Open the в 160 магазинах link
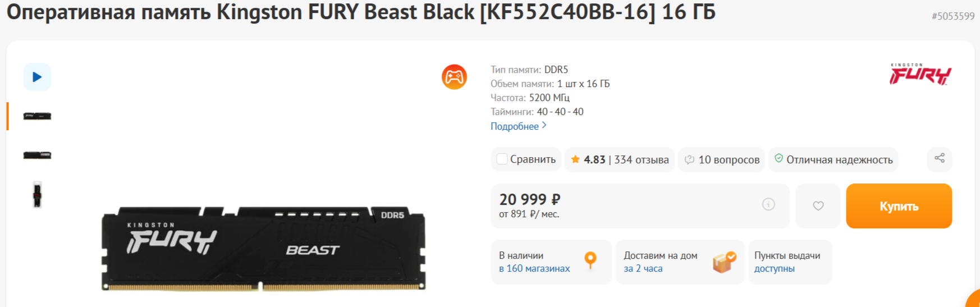This screenshot has width=980, height=307. [x=534, y=269]
